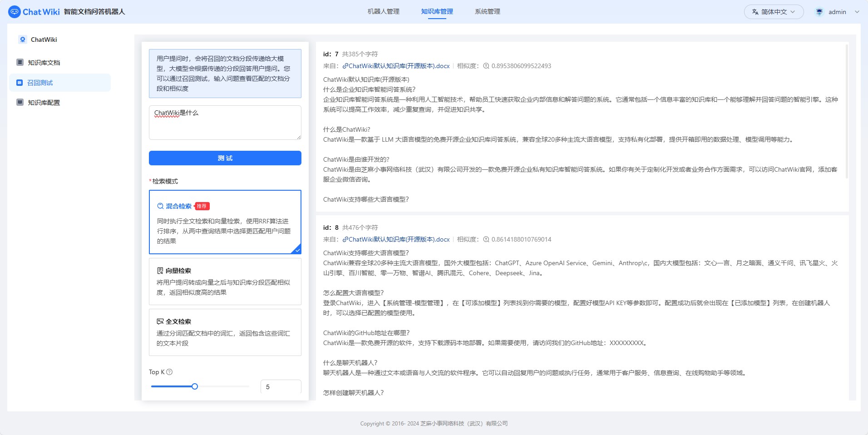
Task: Click the ChatWiki knowledge base name in sidebar
Action: tap(44, 40)
